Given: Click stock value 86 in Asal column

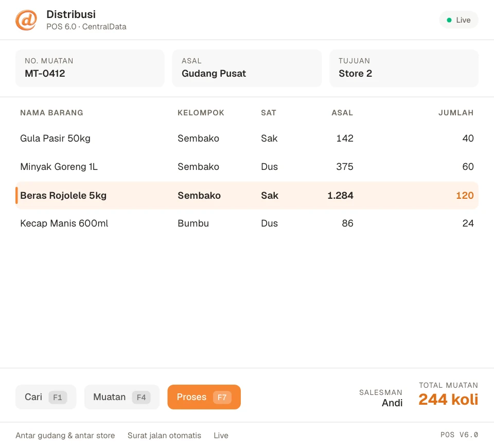Looking at the screenshot, I should tap(347, 223).
